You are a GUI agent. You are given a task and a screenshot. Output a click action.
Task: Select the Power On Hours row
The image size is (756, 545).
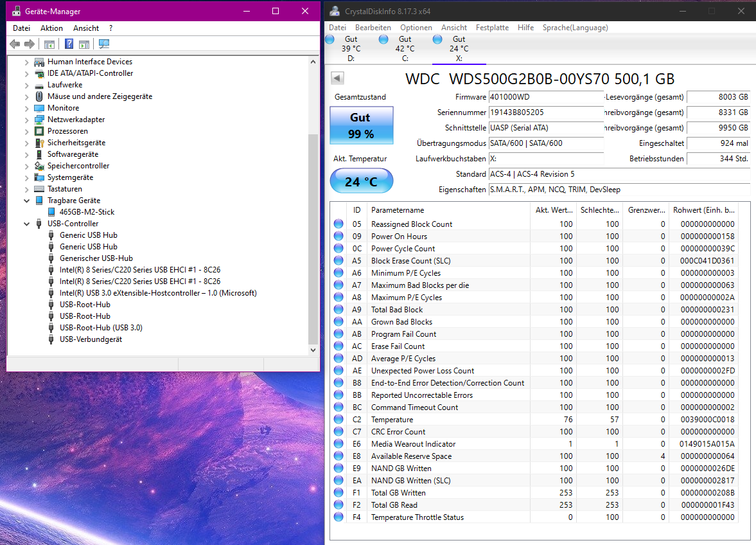[534, 237]
